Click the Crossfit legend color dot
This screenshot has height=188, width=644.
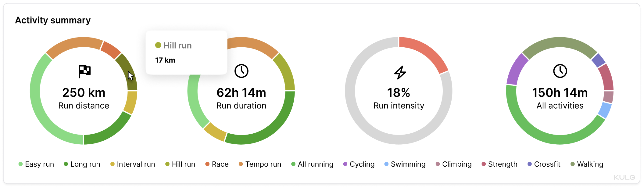point(530,164)
